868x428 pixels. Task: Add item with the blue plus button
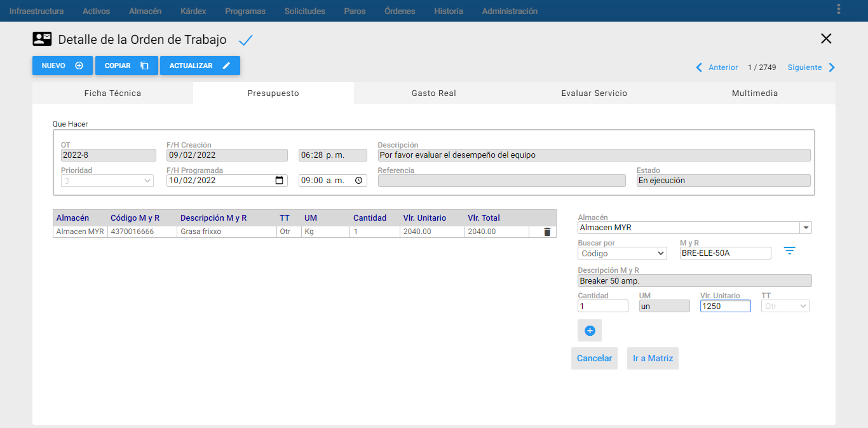[x=590, y=331]
